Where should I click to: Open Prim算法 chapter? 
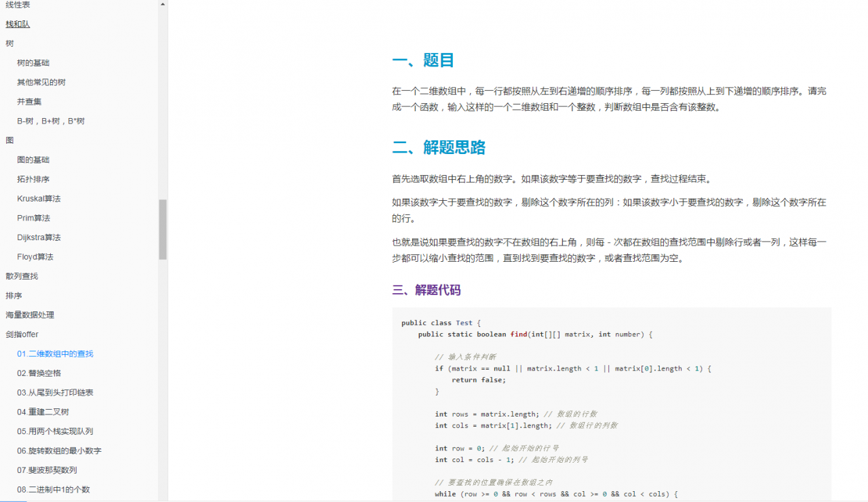tap(34, 218)
